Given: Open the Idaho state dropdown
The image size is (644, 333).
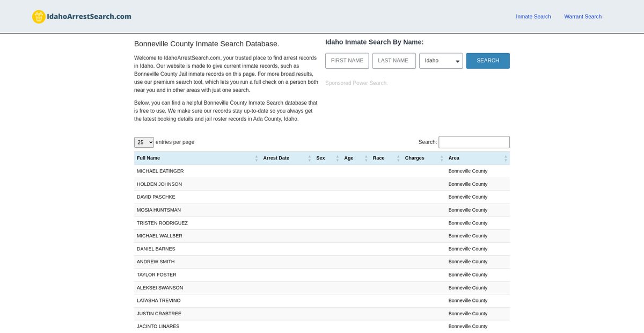Looking at the screenshot, I should 441,61.
